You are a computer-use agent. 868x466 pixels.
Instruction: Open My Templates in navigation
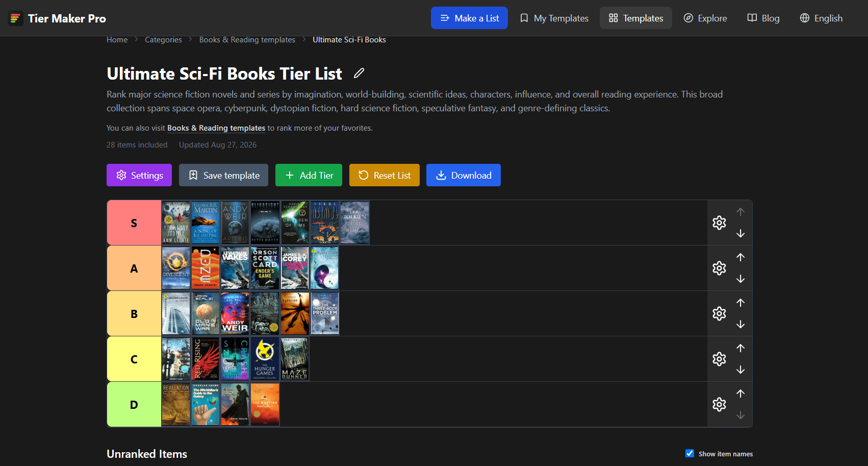[x=554, y=18]
